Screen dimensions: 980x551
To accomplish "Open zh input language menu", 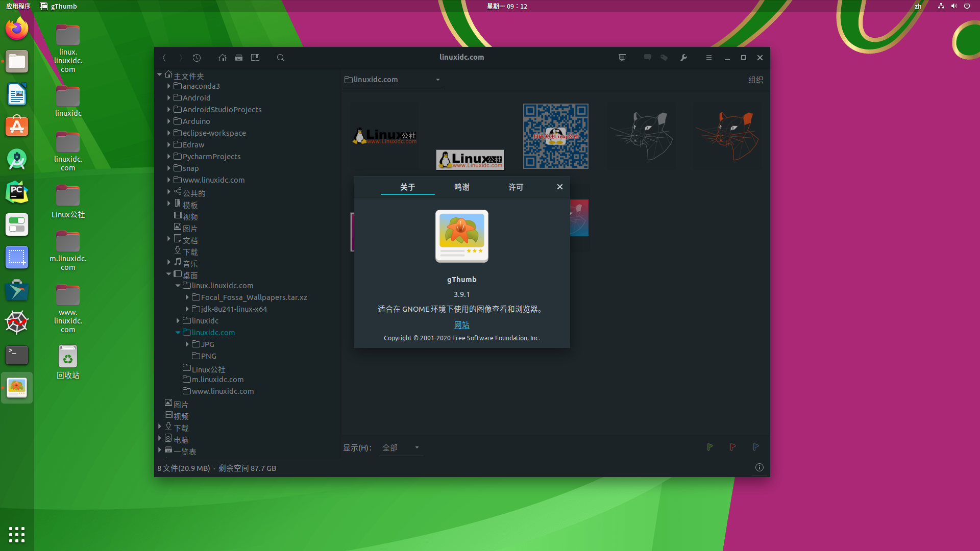I will pos(918,6).
